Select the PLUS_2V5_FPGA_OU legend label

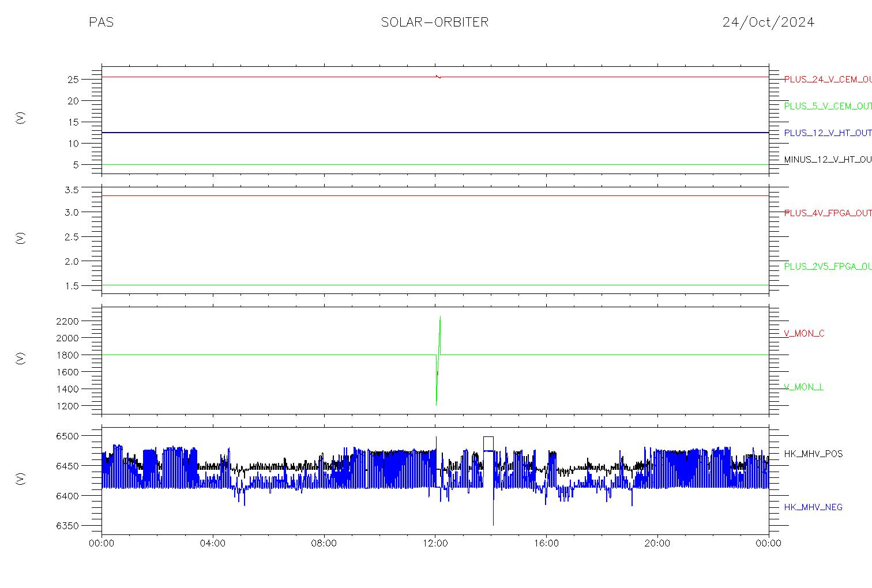click(828, 266)
